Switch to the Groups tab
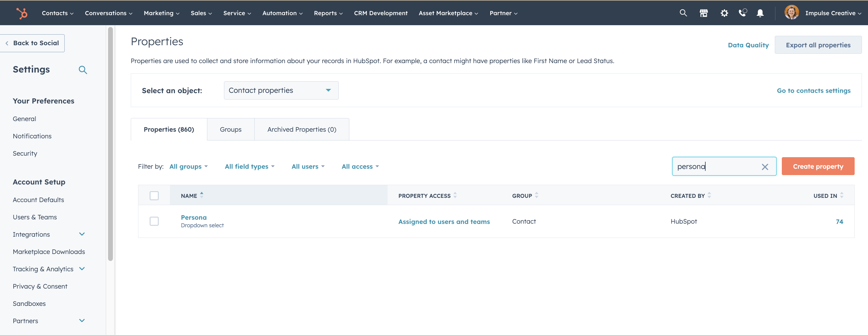 point(230,129)
